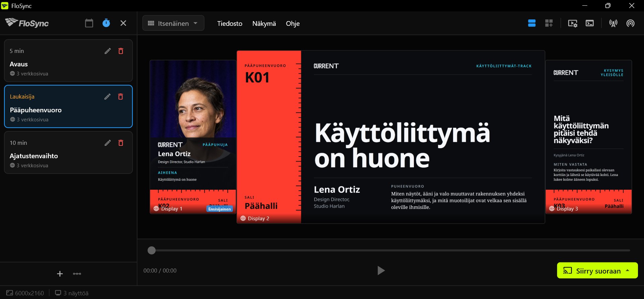Open display settings monitor-gear icon
The image size is (644, 299).
[x=573, y=23]
